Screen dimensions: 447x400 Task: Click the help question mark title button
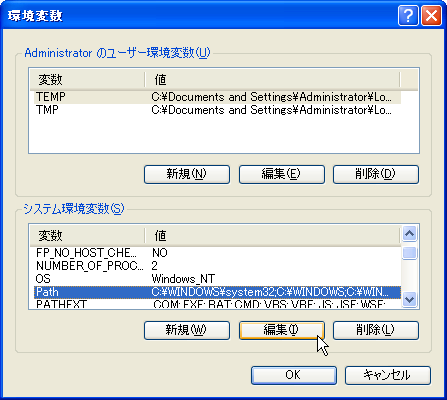click(x=408, y=16)
